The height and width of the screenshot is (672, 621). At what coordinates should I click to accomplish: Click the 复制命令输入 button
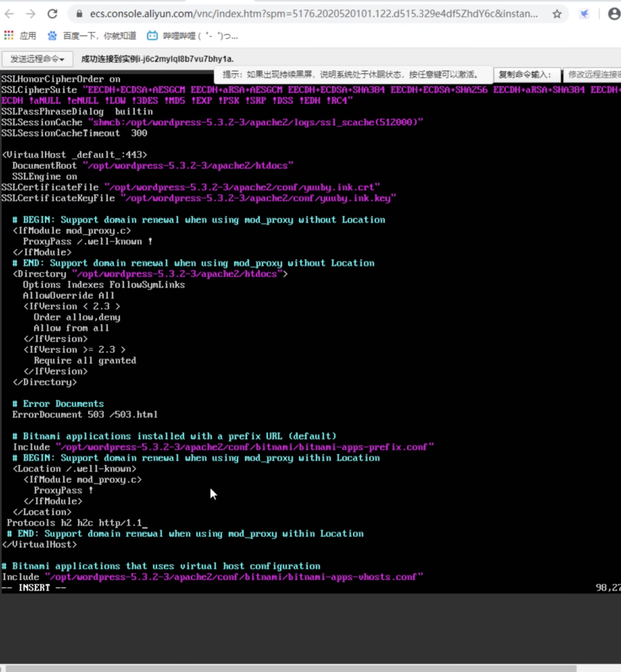527,75
